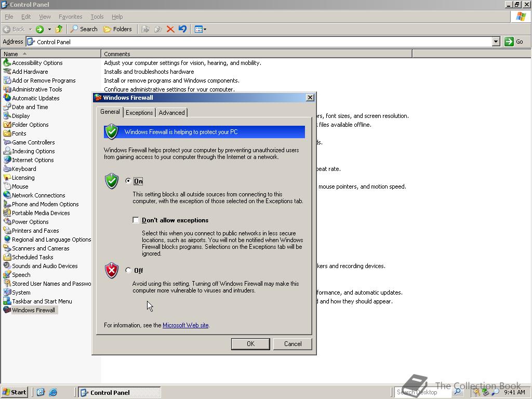Viewport: 532px width, 399px height.
Task: Click the Search toolbar button
Action: coord(84,29)
